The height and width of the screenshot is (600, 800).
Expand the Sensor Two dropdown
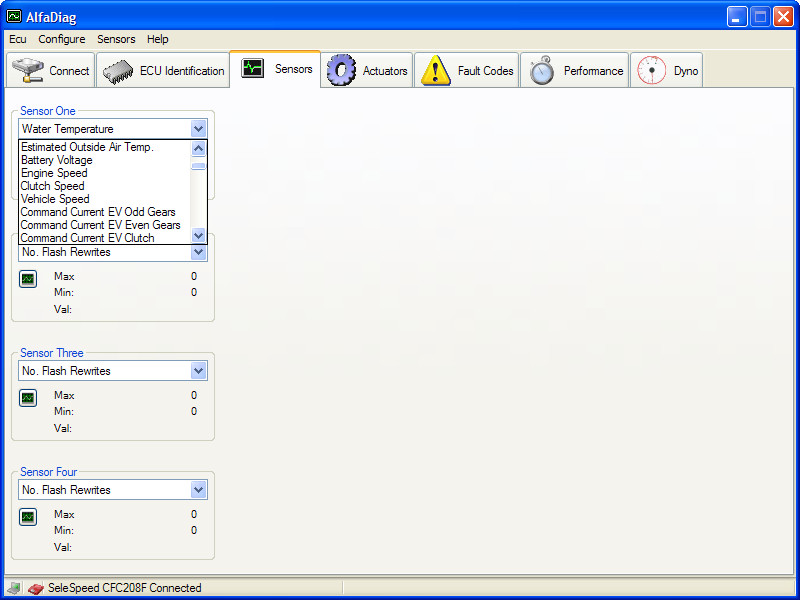[x=198, y=253]
